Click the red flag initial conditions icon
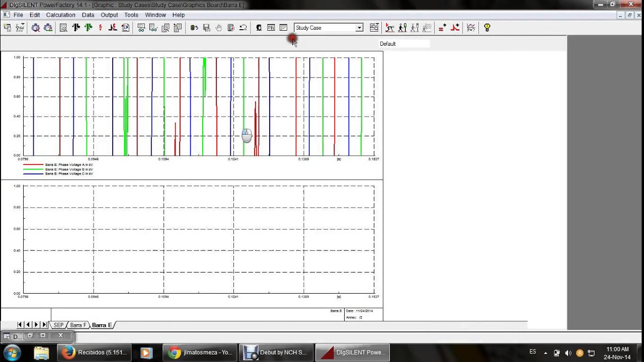The width and height of the screenshot is (644, 362). (390, 28)
